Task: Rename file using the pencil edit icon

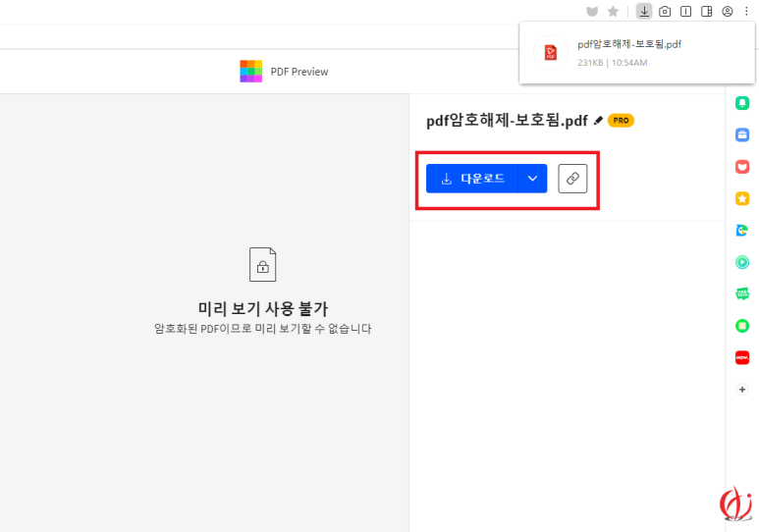Action: point(598,120)
